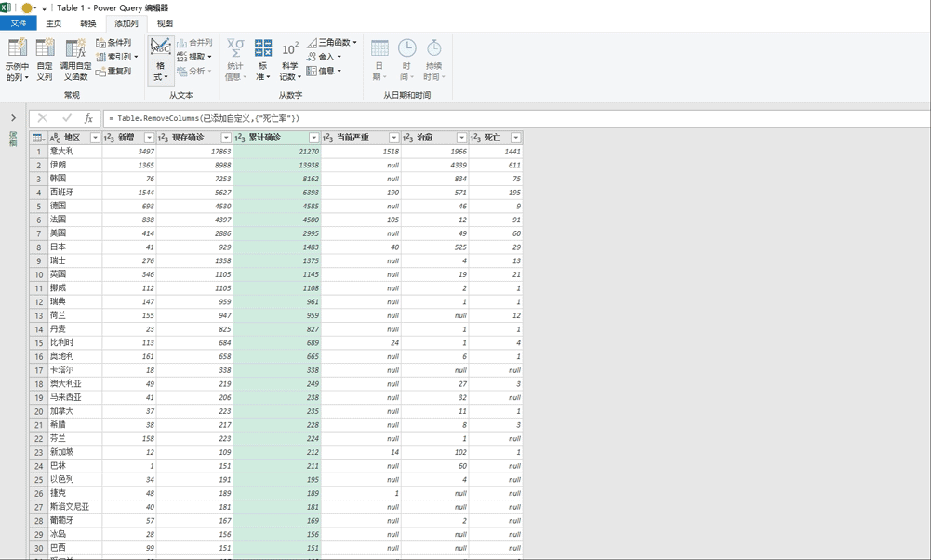Click the 合并列 merge columns button

point(194,43)
